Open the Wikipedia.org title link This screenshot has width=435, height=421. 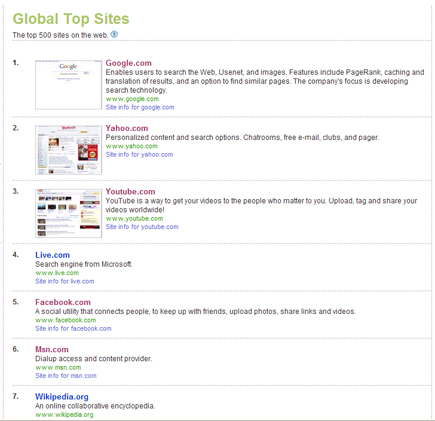tap(62, 397)
